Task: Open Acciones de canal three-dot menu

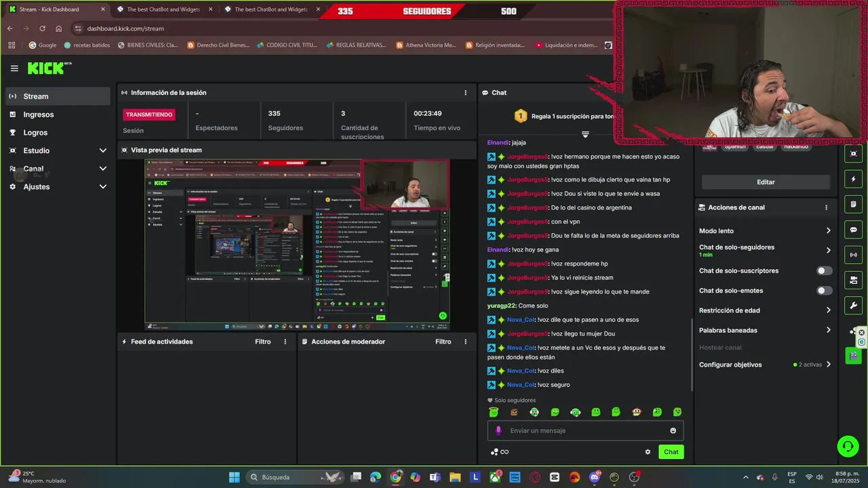Action: click(x=826, y=207)
